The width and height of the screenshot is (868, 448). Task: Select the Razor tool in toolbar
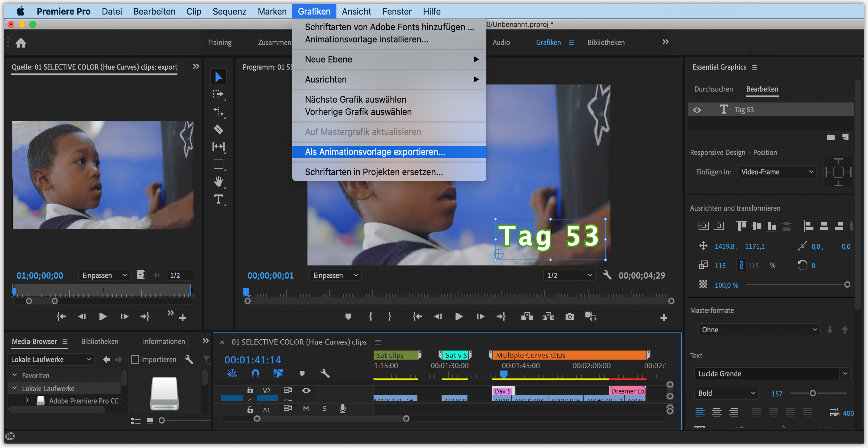[218, 129]
